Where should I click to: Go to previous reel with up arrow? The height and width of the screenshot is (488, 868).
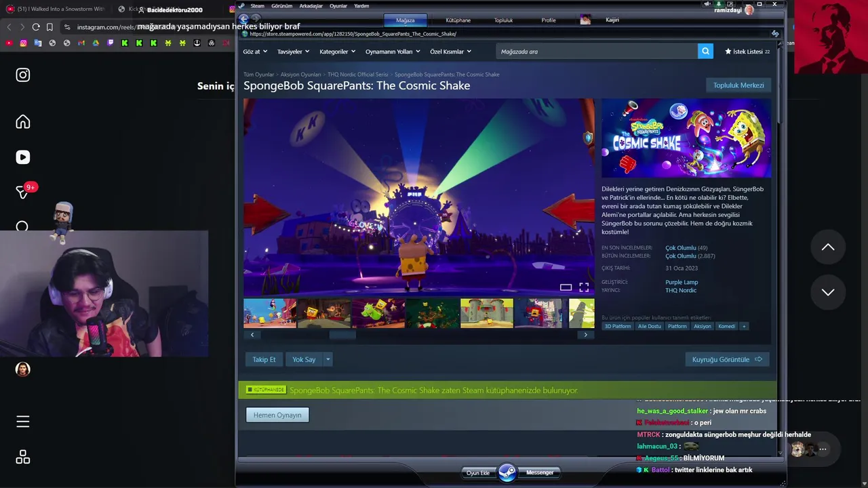[828, 247]
